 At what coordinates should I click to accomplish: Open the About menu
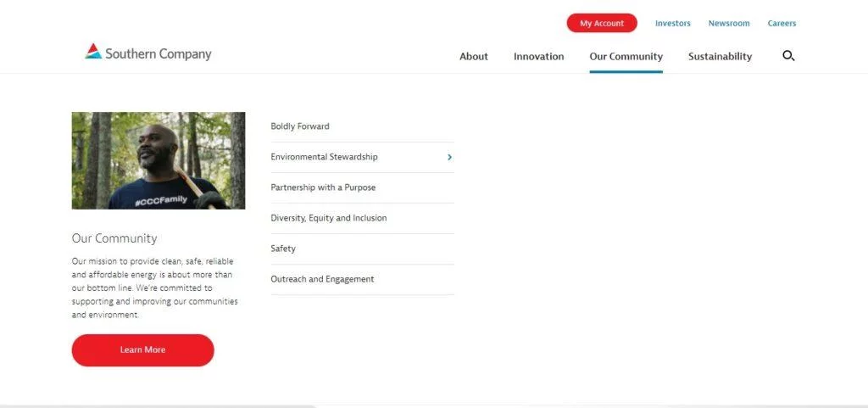point(474,57)
